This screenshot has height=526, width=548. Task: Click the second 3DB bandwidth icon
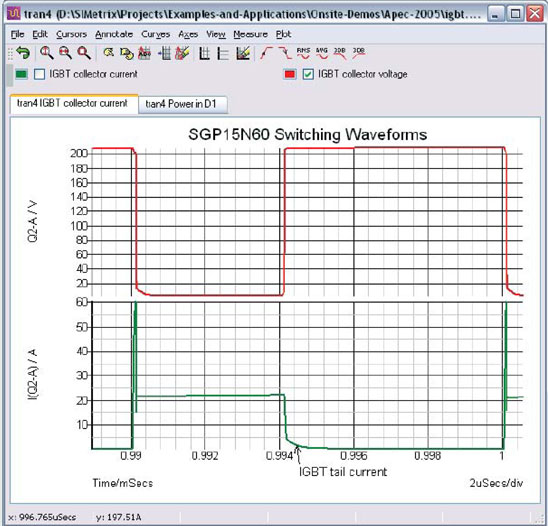(x=359, y=53)
